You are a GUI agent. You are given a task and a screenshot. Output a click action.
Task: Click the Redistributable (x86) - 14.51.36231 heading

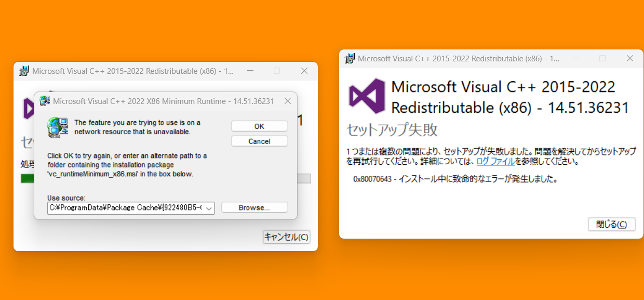509,108
